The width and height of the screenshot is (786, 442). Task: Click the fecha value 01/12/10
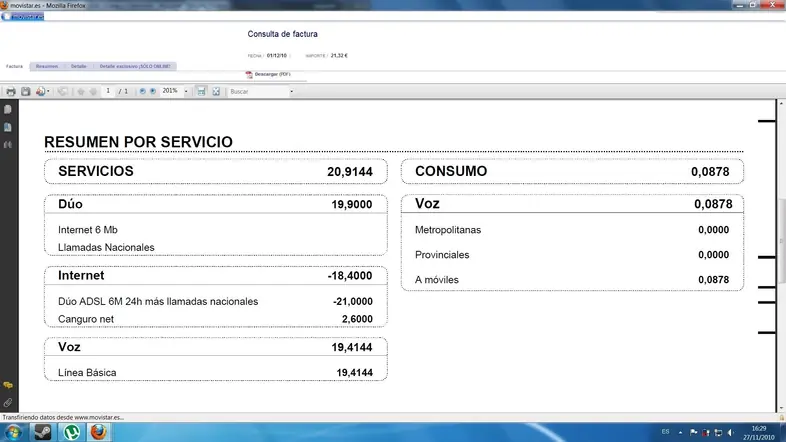pos(277,56)
